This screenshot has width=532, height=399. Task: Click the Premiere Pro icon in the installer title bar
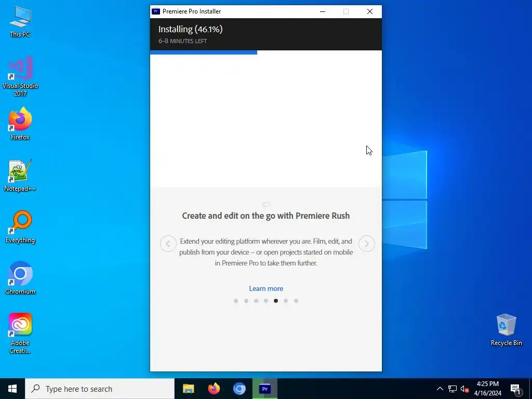[156, 11]
